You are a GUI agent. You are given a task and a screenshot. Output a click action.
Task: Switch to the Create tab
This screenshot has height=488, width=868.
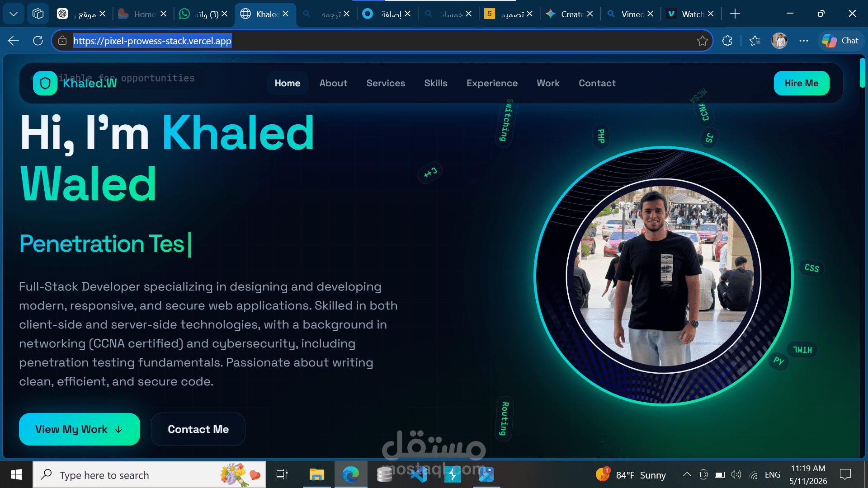(x=570, y=14)
